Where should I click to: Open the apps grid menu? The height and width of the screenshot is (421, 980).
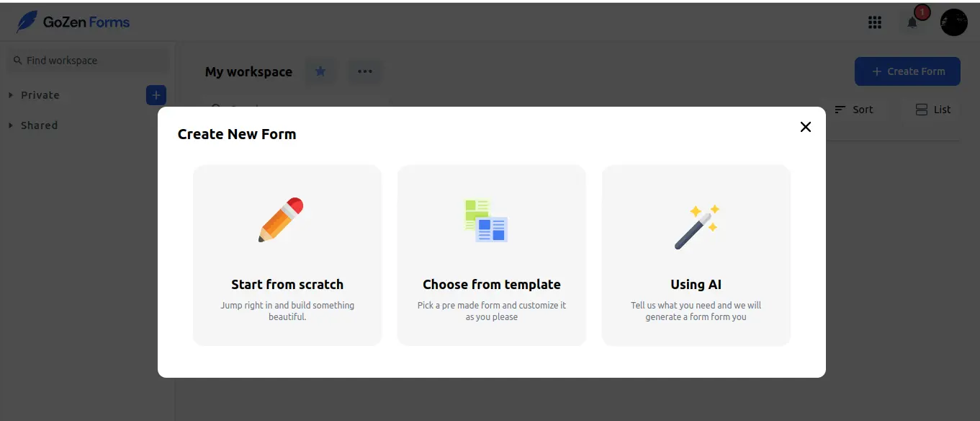(875, 22)
